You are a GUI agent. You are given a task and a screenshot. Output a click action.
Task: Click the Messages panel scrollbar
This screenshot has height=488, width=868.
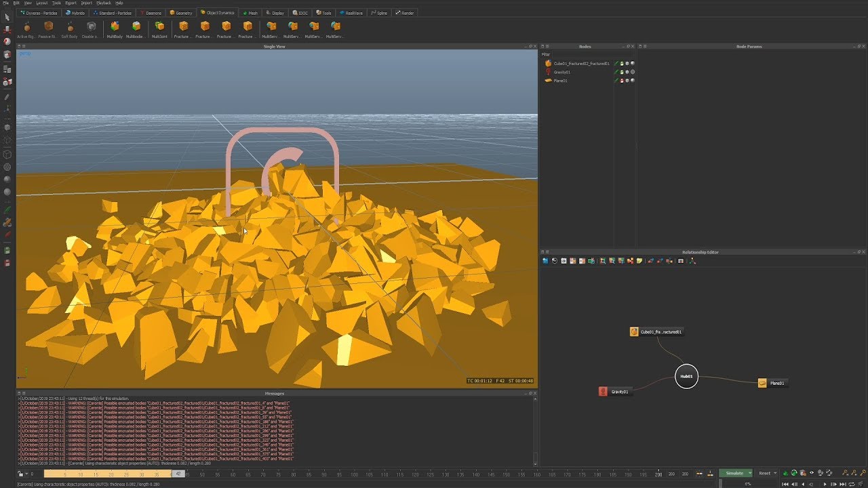[535, 431]
